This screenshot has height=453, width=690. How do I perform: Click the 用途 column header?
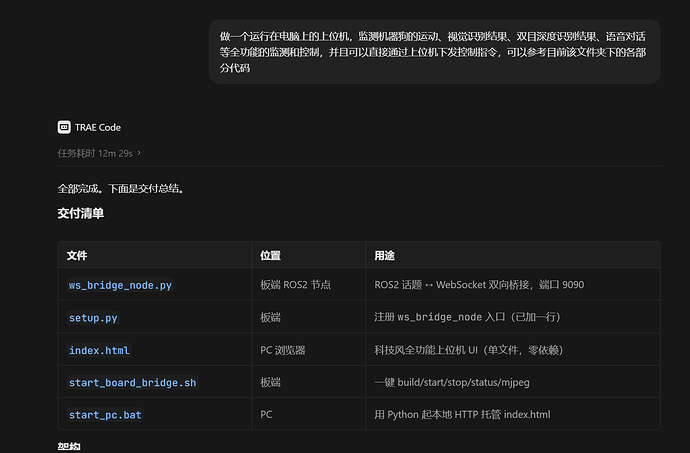pyautogui.click(x=384, y=255)
